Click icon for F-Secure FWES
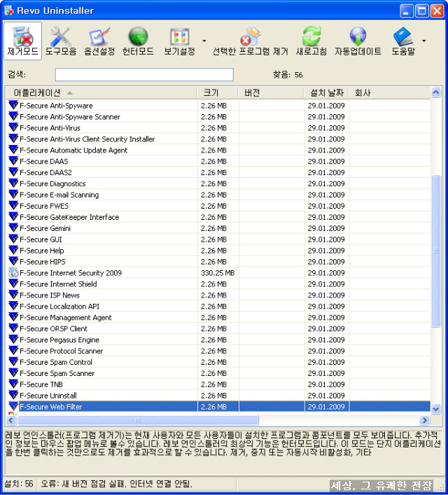Screen dimensions: 448x495 [13, 205]
